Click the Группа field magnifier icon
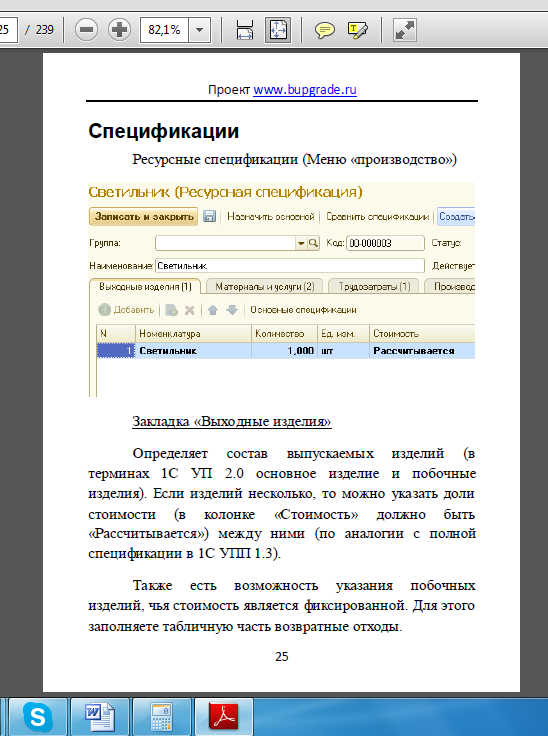 (x=313, y=243)
